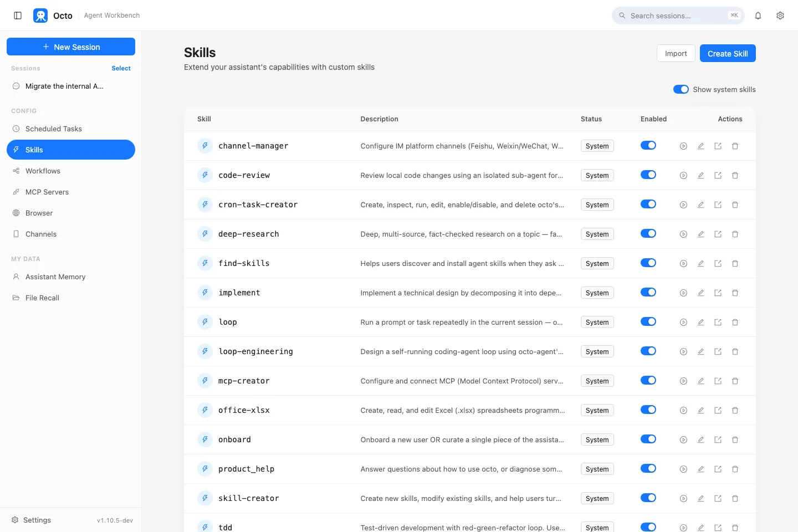Focus the Search sessions field
Screen dimensions: 798x532
click(x=678, y=16)
